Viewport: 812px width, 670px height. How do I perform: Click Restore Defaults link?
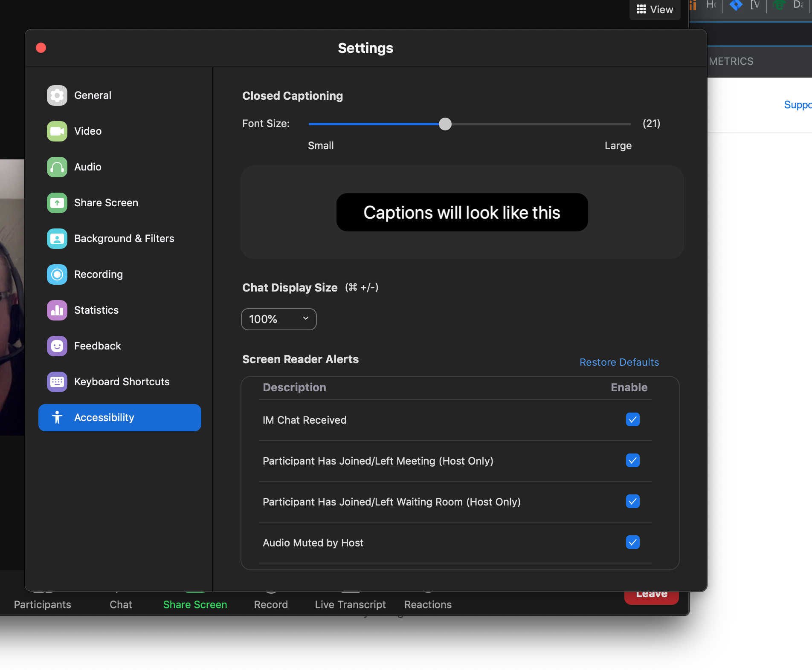[619, 362]
